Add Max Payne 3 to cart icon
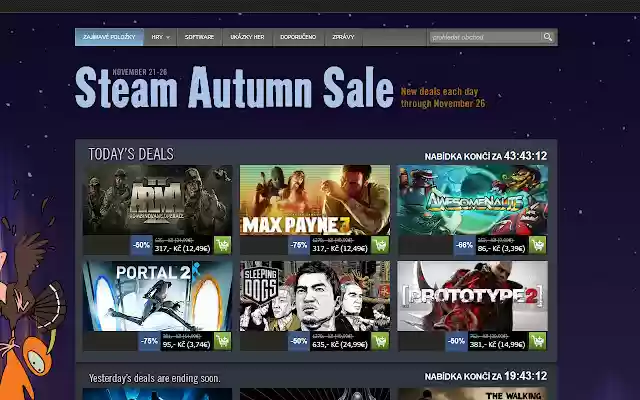 coord(380,245)
